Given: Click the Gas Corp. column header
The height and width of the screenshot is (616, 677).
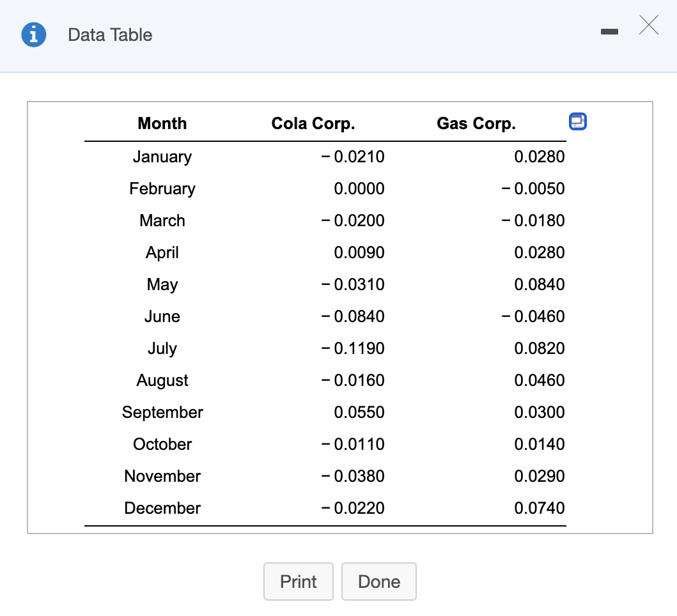Looking at the screenshot, I should (x=476, y=123).
